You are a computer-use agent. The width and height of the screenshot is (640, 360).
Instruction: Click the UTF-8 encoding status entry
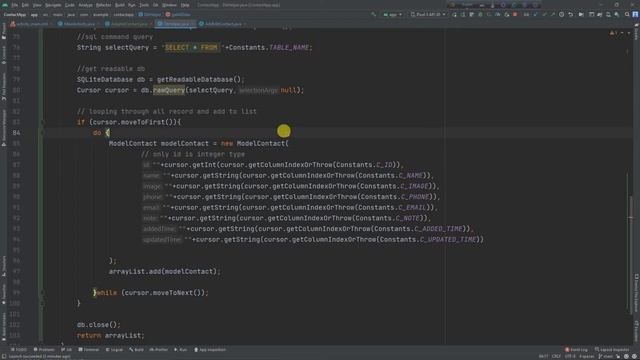(570, 356)
